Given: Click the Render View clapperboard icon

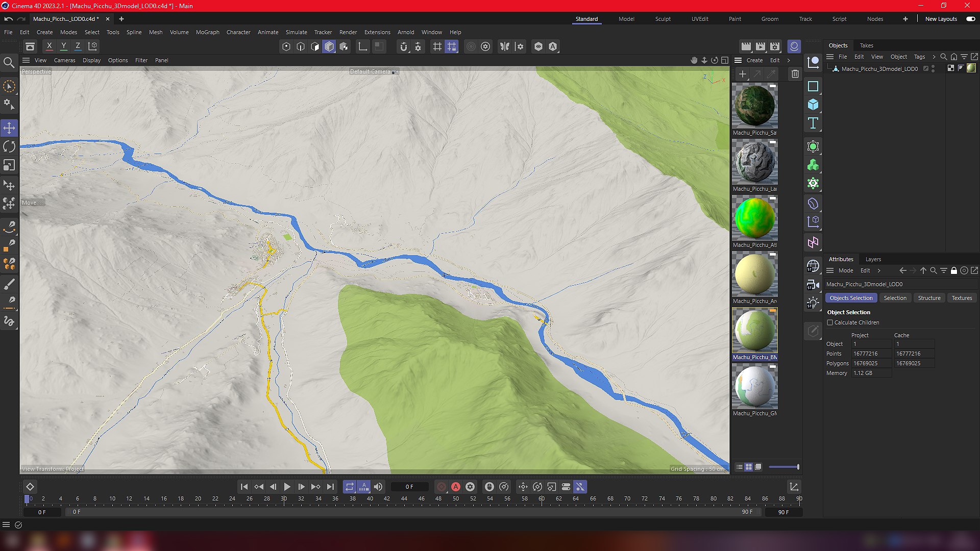Looking at the screenshot, I should (746, 46).
